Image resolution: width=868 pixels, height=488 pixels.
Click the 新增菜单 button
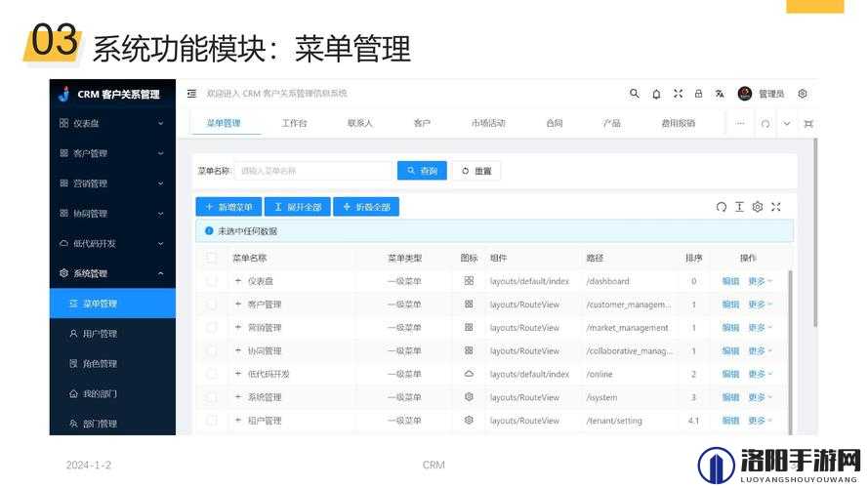(229, 207)
